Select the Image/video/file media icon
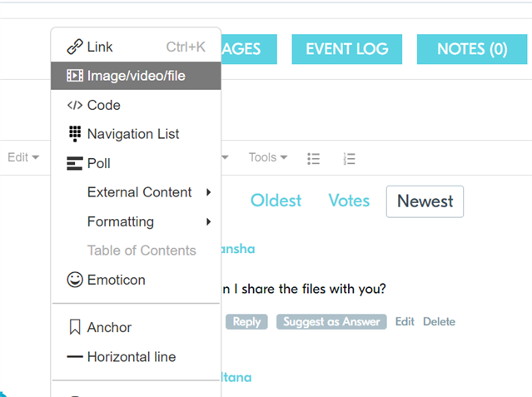532x397 pixels. tap(75, 77)
